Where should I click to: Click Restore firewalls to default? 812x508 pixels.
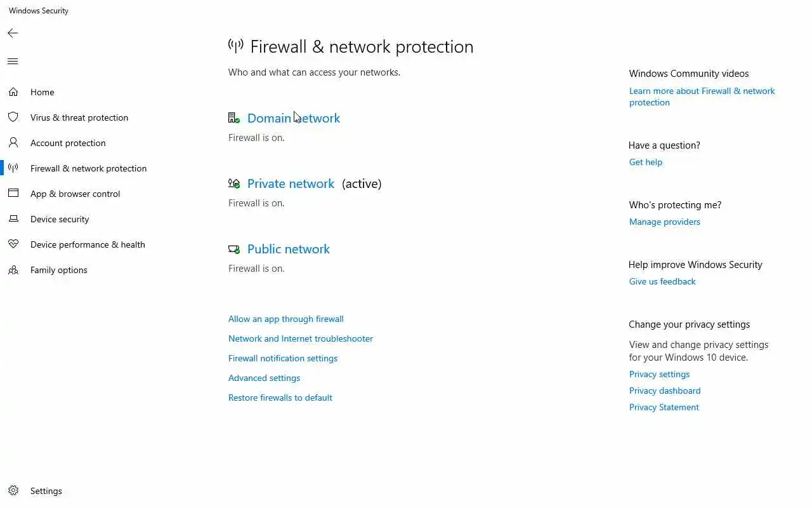point(280,398)
